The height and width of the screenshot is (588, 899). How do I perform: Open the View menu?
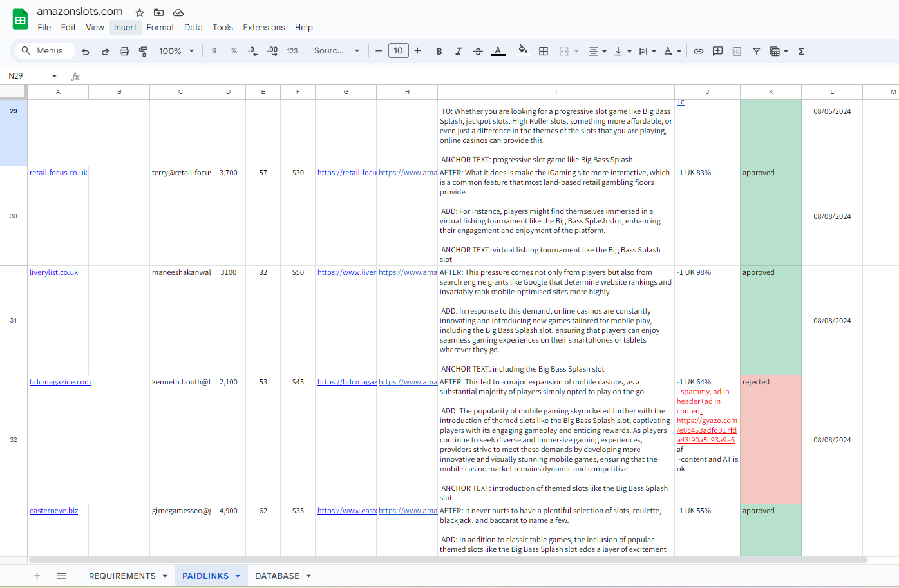[x=95, y=27]
